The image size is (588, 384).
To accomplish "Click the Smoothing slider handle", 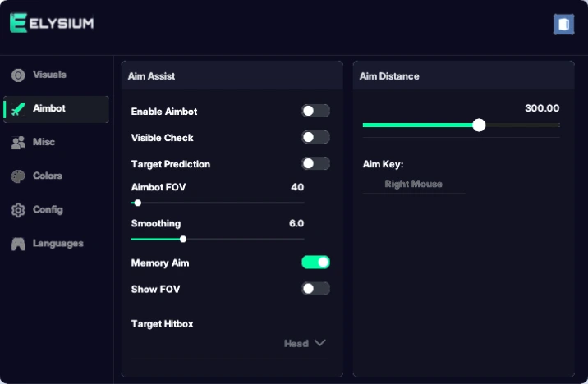I will (183, 239).
